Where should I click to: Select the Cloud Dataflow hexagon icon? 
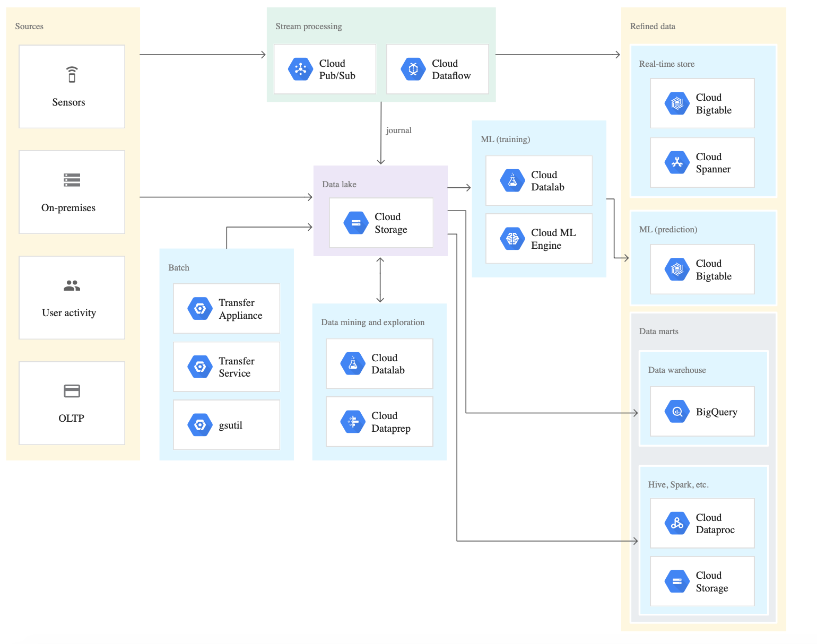coord(413,69)
